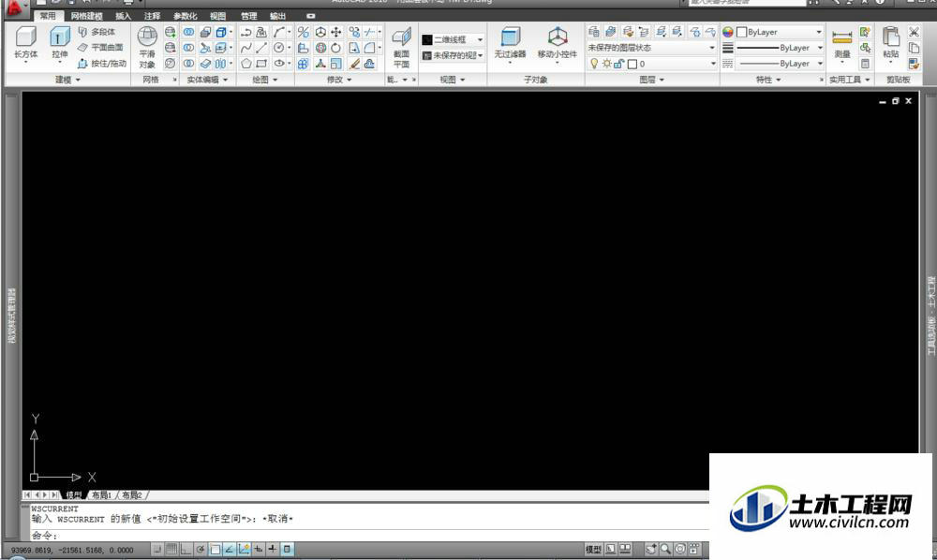Screen dimensions: 937x560
Task: Select the spline draw tool
Action: (x=246, y=48)
